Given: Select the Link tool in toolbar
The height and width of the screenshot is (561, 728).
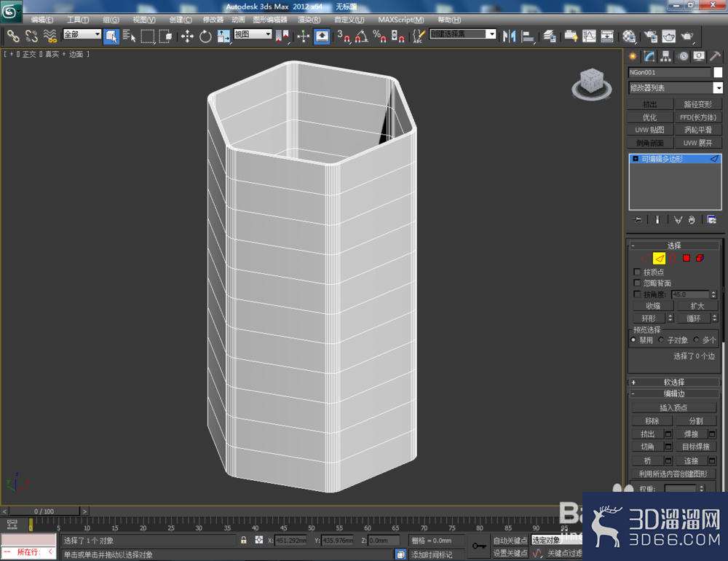Looking at the screenshot, I should click(12, 36).
